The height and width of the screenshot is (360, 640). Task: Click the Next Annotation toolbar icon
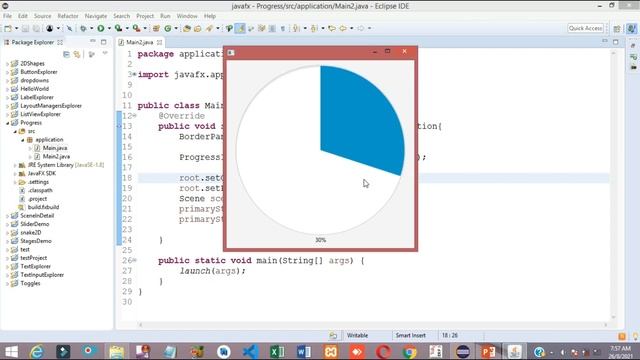(296, 29)
